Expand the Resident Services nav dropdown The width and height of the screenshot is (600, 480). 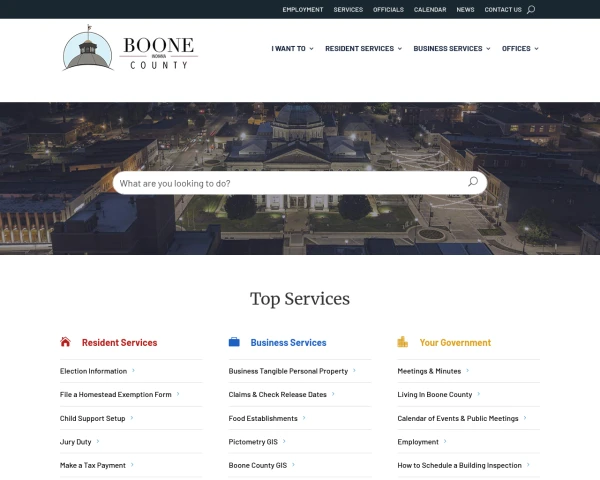(x=364, y=49)
